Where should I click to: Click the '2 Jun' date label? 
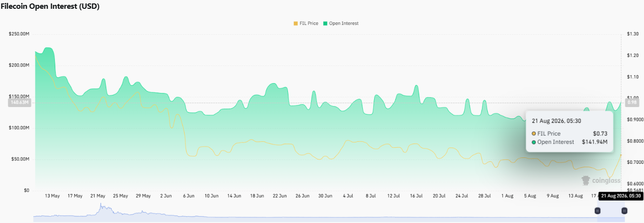pyautogui.click(x=166, y=196)
